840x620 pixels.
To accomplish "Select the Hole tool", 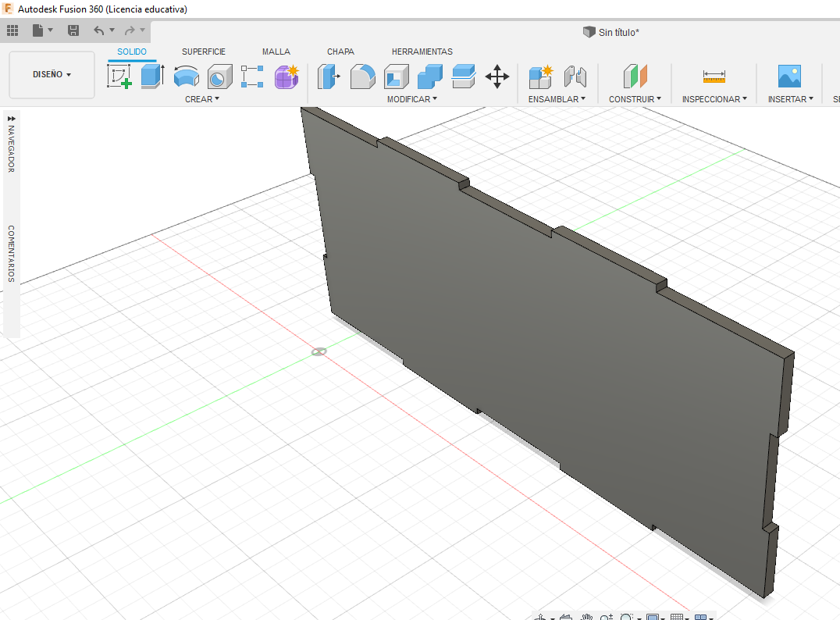I will [219, 76].
